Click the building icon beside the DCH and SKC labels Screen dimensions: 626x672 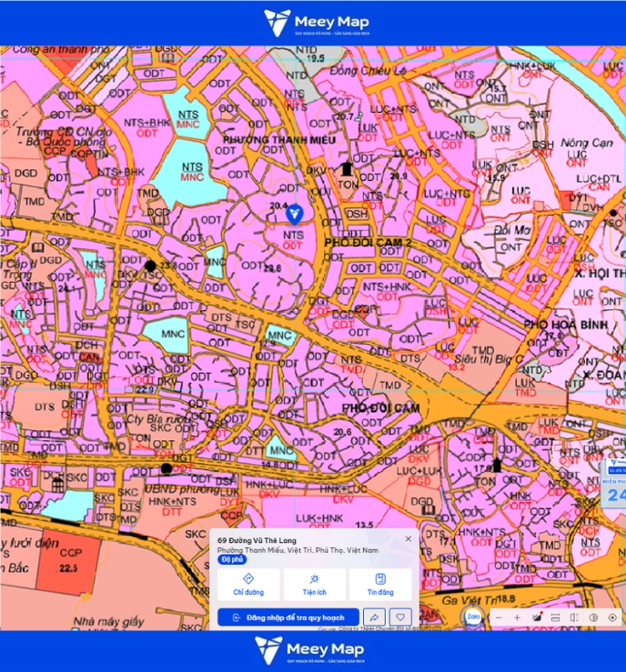click(x=57, y=486)
